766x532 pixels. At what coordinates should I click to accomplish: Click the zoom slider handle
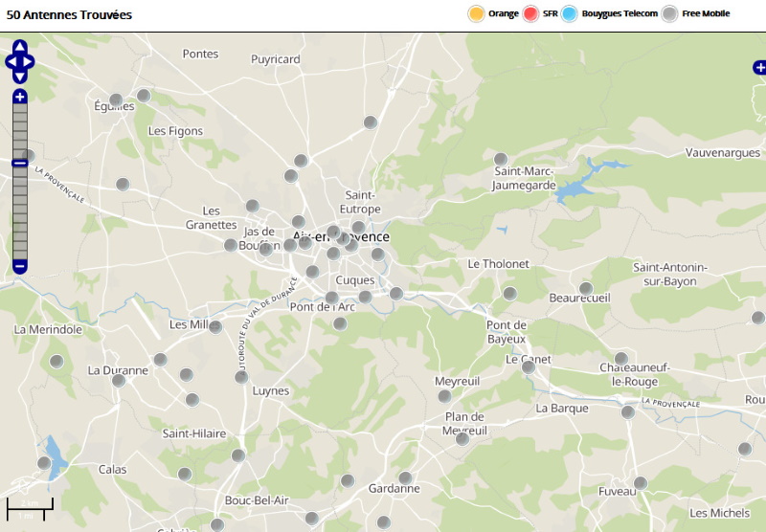click(19, 164)
